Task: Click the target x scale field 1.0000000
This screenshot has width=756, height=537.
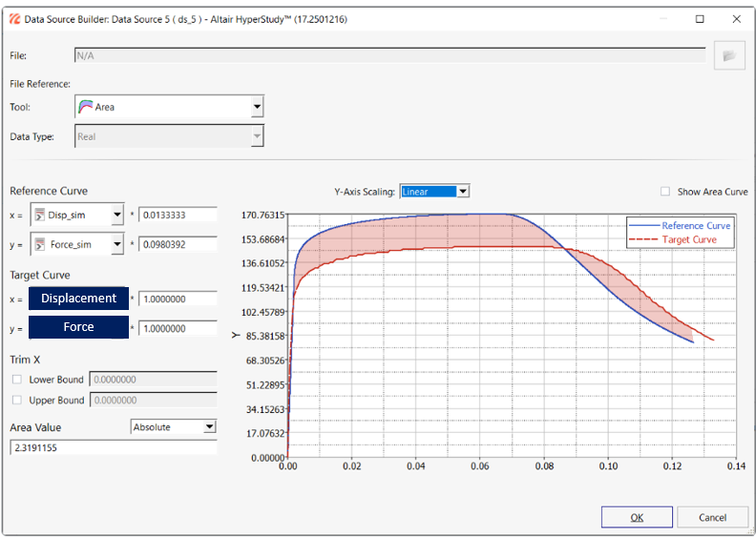Action: tap(178, 299)
